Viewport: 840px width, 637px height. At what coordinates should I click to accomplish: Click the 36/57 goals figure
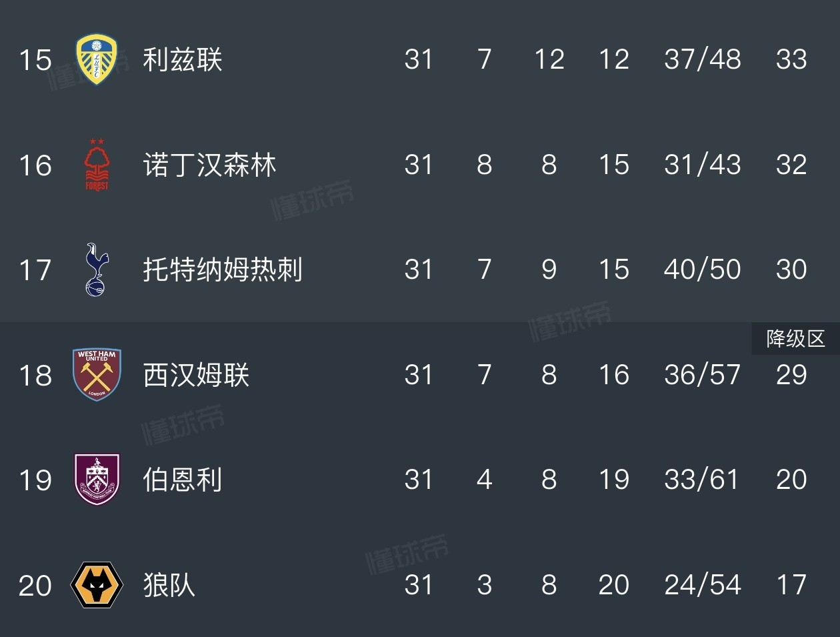pyautogui.click(x=702, y=375)
